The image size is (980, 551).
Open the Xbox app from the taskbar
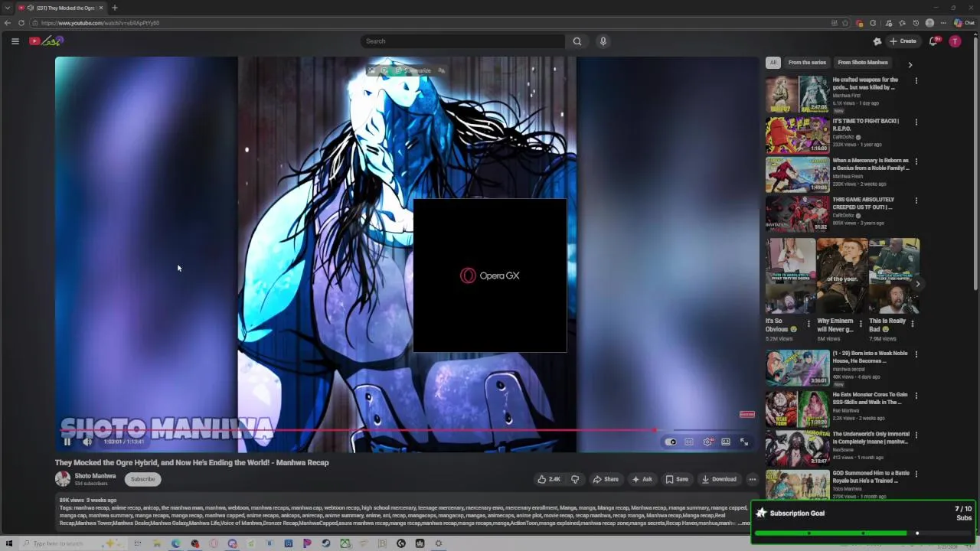coord(345,543)
